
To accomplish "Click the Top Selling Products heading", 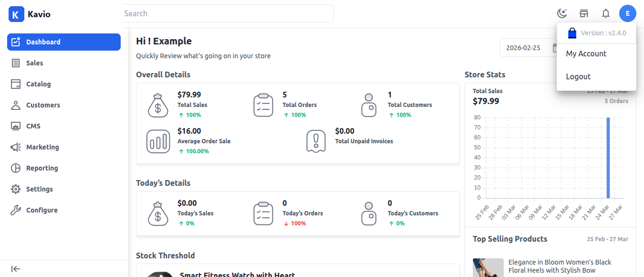I will (x=510, y=239).
